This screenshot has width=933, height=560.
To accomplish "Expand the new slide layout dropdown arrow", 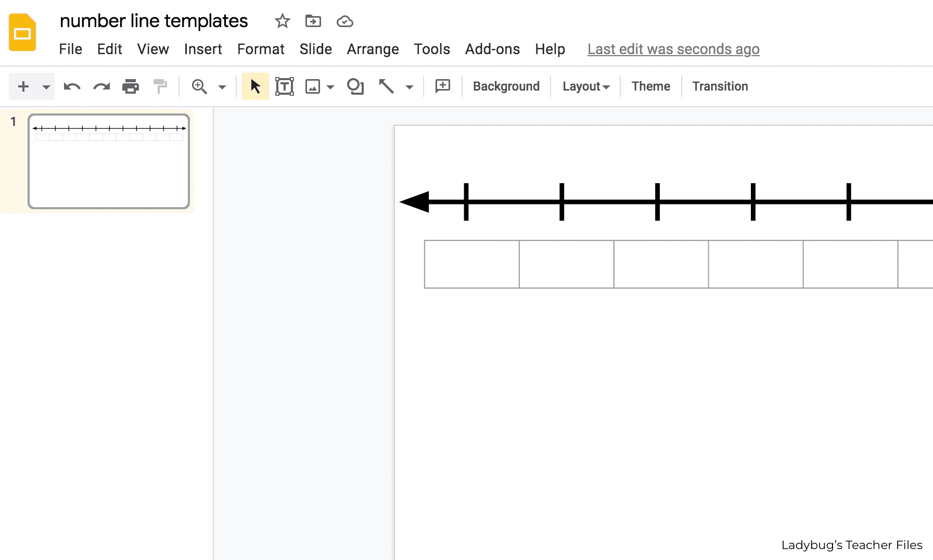I will click(46, 87).
